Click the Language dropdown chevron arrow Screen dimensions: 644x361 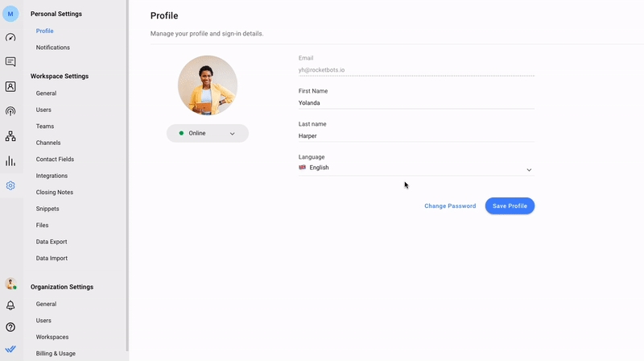click(x=529, y=170)
